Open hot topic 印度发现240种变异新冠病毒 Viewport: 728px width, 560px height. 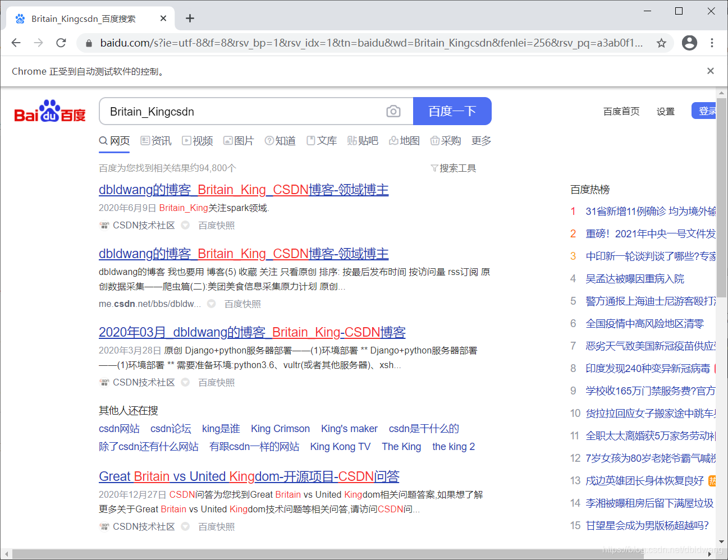tap(648, 369)
